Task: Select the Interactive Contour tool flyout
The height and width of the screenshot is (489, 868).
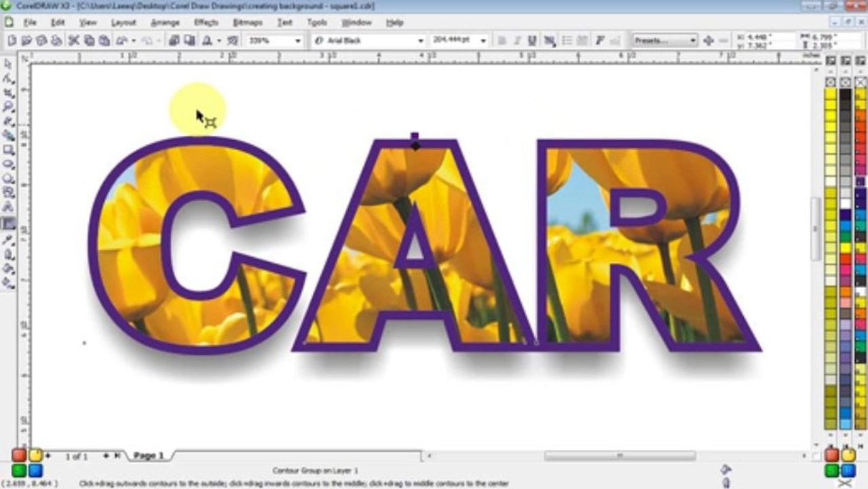Action: (x=8, y=223)
